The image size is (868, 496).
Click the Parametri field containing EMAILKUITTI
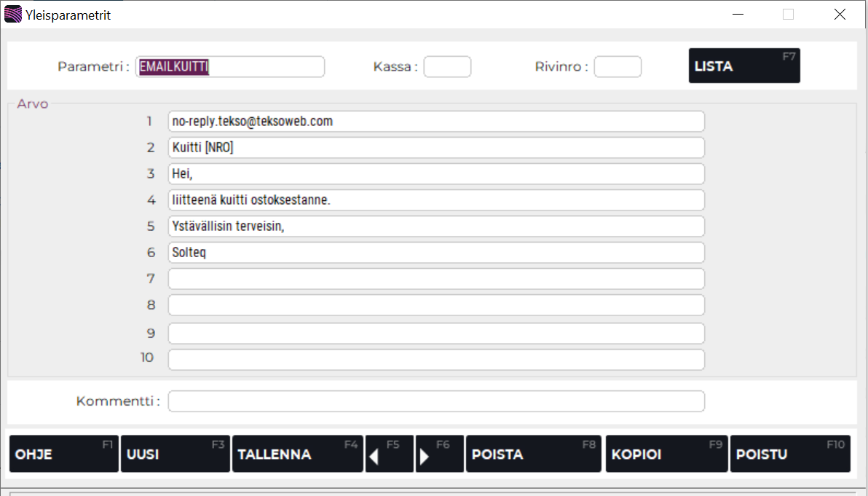(x=229, y=67)
